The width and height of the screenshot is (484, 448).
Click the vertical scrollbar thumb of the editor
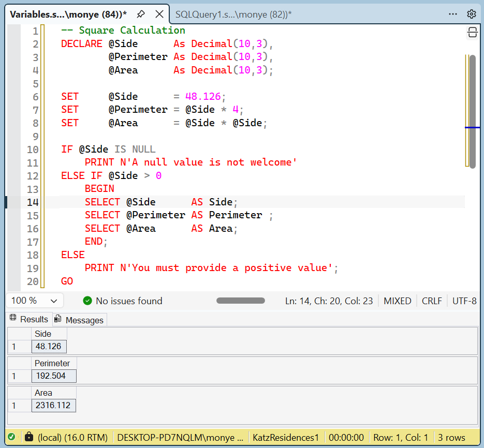[x=472, y=111]
